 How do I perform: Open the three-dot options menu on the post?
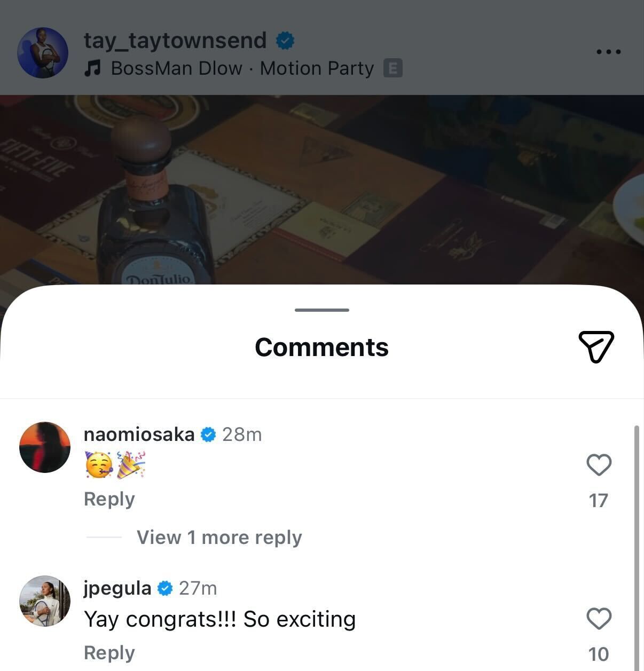(x=608, y=52)
